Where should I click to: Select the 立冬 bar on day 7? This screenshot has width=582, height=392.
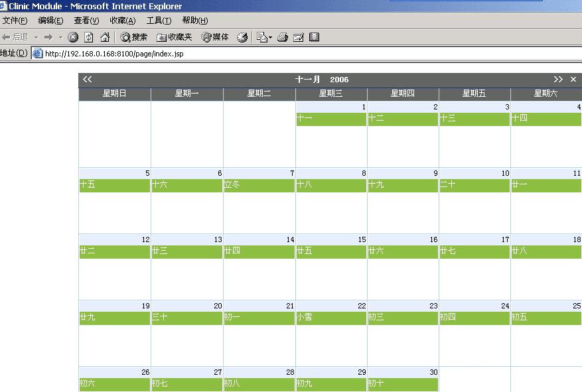(x=259, y=185)
